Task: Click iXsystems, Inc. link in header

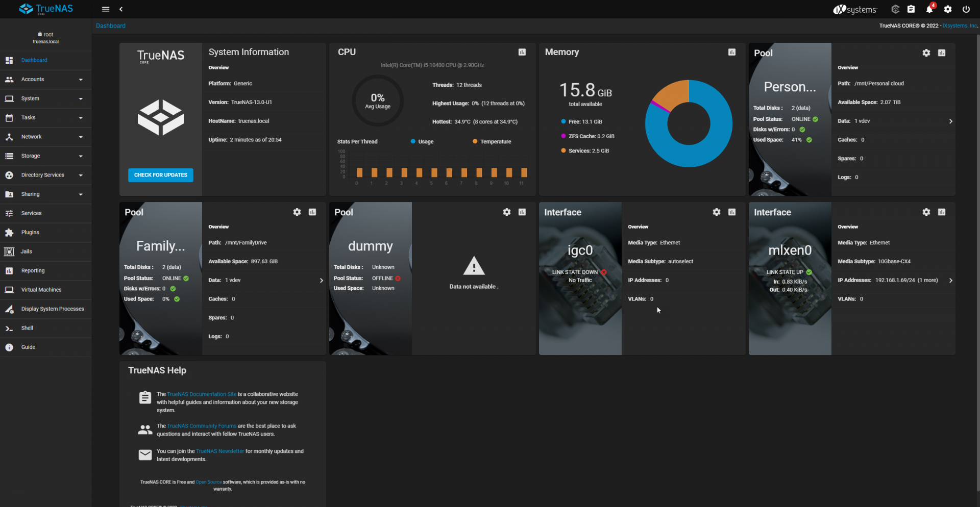Action: [x=960, y=26]
